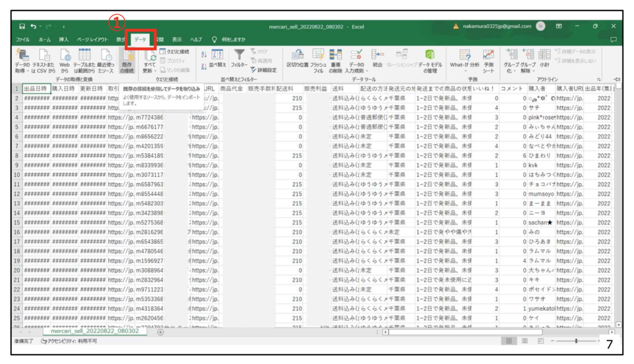Viewport: 634px width, 364px height.
Task: Click the save icon in quick access toolbar
Action: point(22,27)
